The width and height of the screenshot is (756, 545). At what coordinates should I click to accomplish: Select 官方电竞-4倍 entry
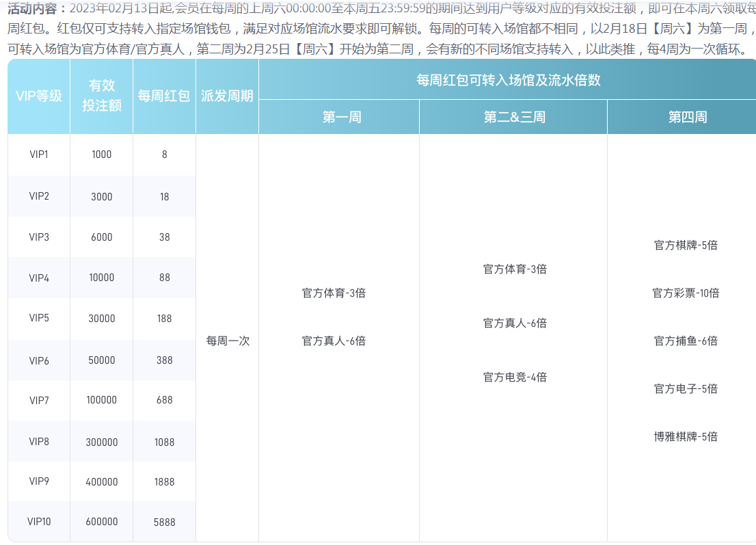pos(513,377)
